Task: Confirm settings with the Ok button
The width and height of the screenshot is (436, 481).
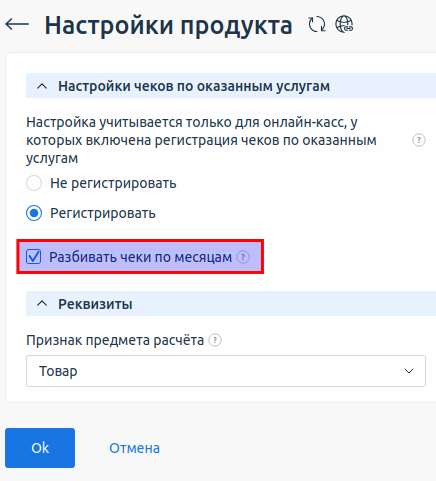Action: coord(40,448)
